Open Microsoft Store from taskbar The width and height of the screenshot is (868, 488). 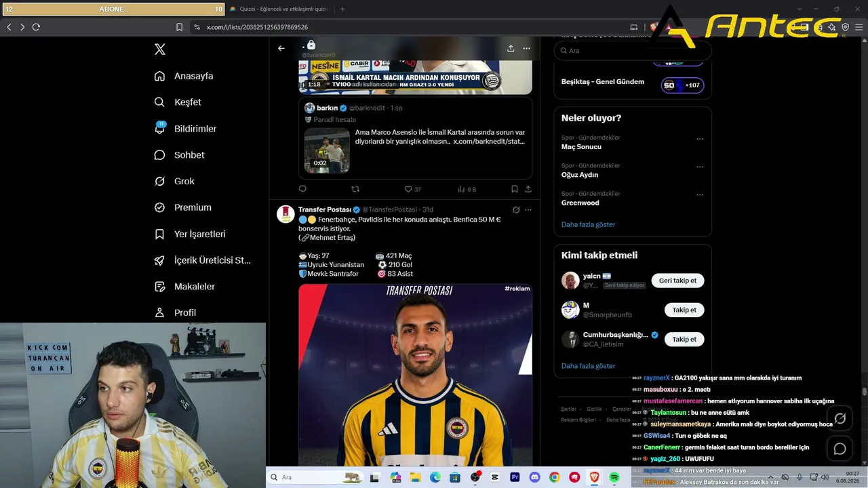pyautogui.click(x=455, y=477)
